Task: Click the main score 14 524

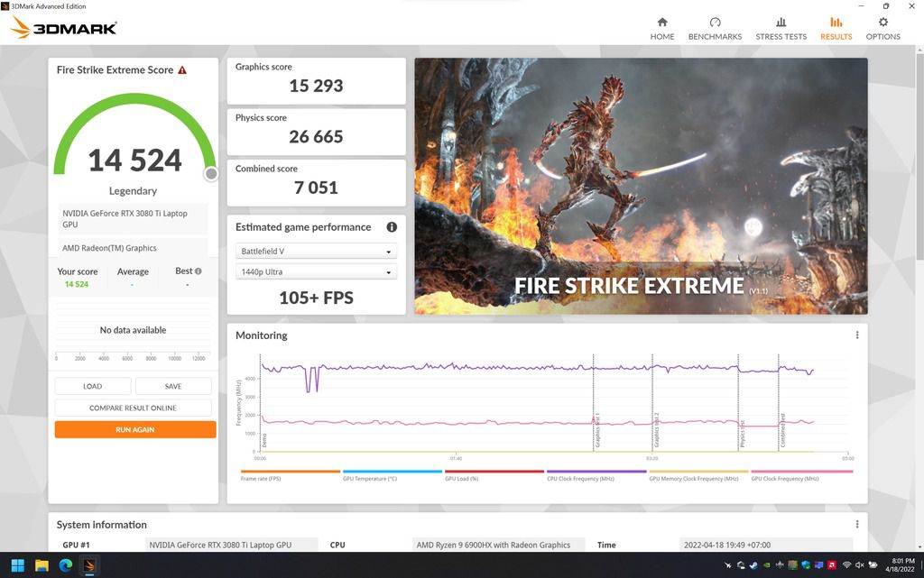Action: [135, 161]
